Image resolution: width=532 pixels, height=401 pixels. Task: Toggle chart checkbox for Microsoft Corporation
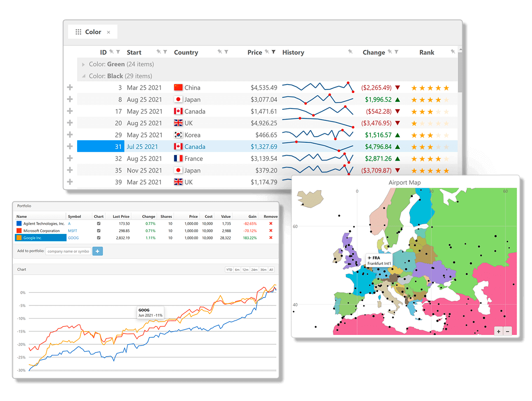[99, 231]
